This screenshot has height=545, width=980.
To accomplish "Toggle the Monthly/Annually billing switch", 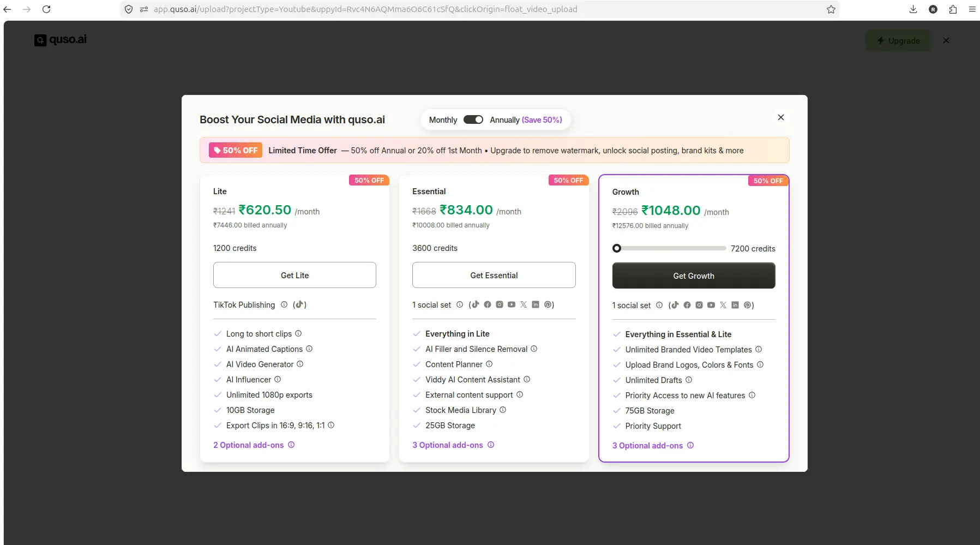I will click(473, 119).
